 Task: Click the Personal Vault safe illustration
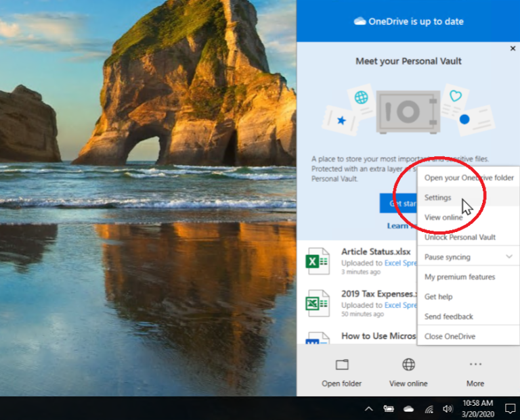tap(408, 112)
